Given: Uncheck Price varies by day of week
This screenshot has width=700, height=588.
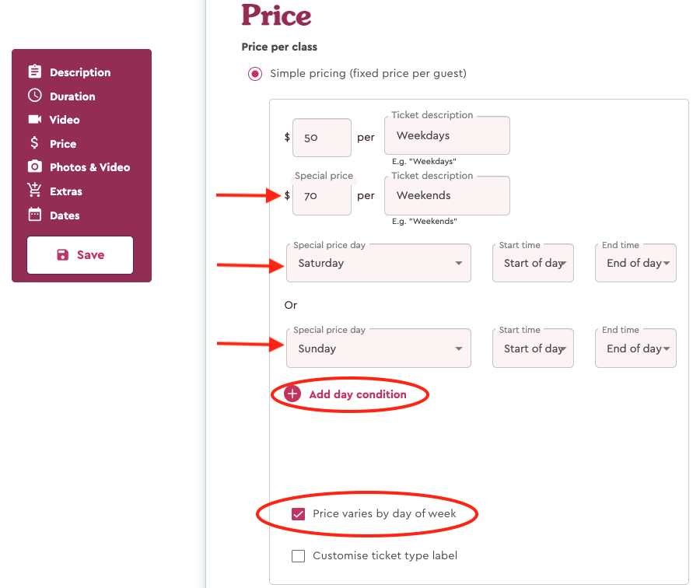Looking at the screenshot, I should [298, 514].
